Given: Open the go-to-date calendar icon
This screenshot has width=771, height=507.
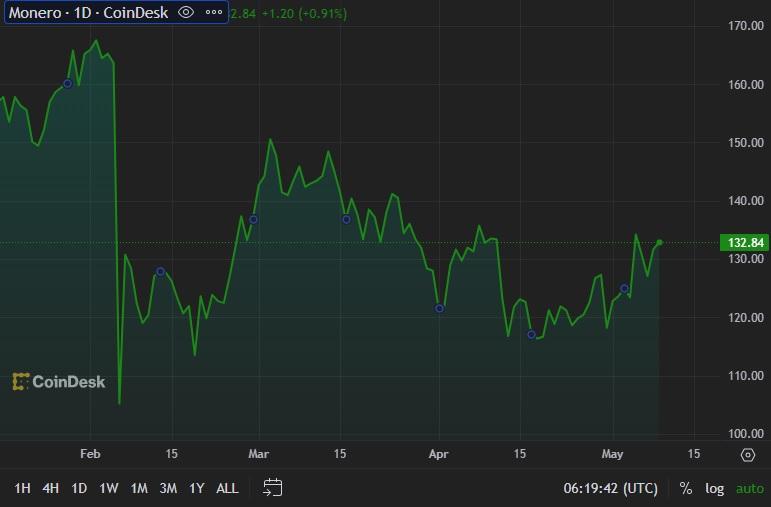Looking at the screenshot, I should click(x=273, y=488).
